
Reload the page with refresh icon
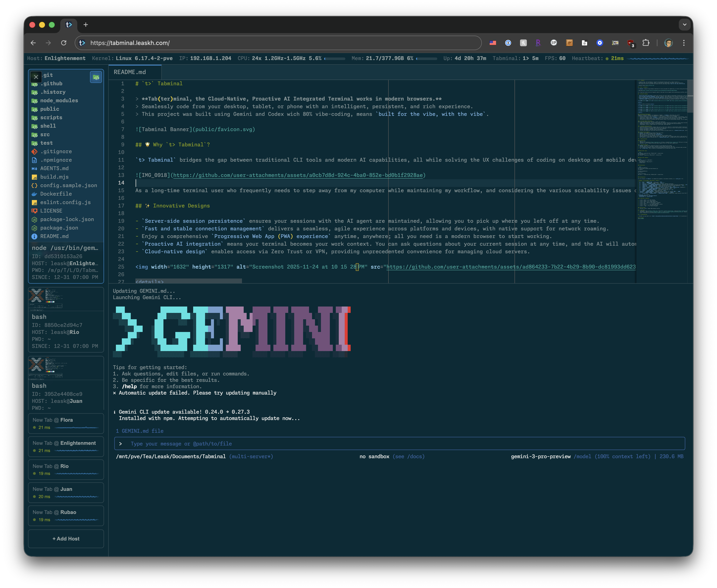[64, 43]
